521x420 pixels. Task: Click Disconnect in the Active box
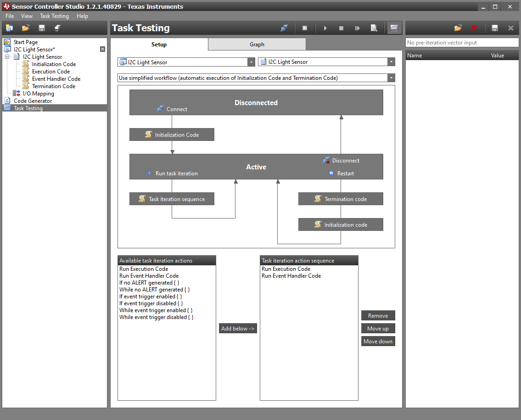tap(341, 161)
